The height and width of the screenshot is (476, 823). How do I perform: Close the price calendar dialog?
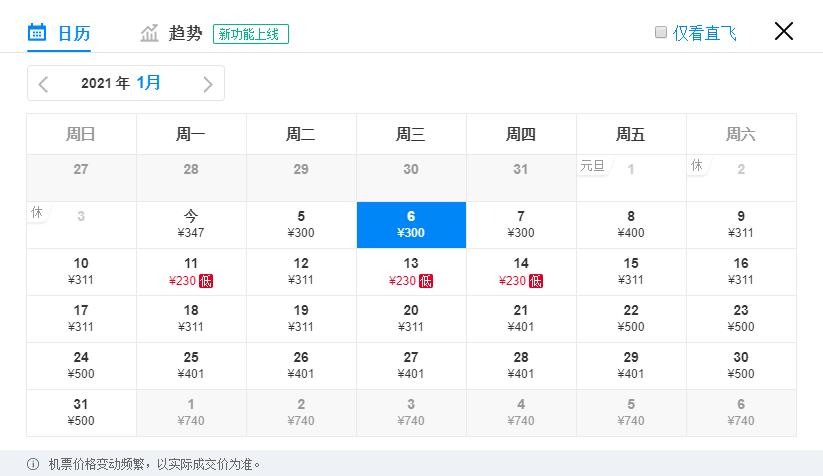784,31
